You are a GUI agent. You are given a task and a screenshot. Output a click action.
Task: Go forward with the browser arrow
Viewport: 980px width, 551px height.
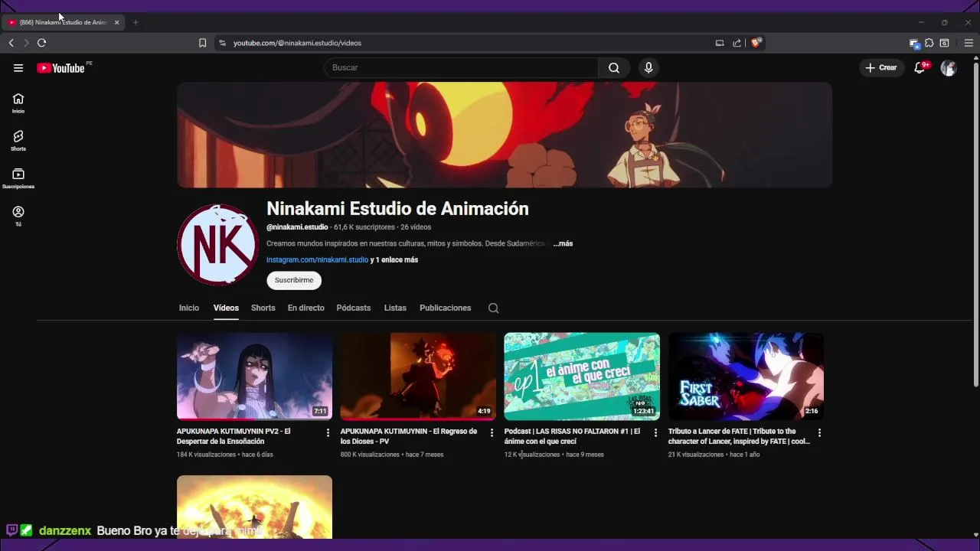(26, 43)
